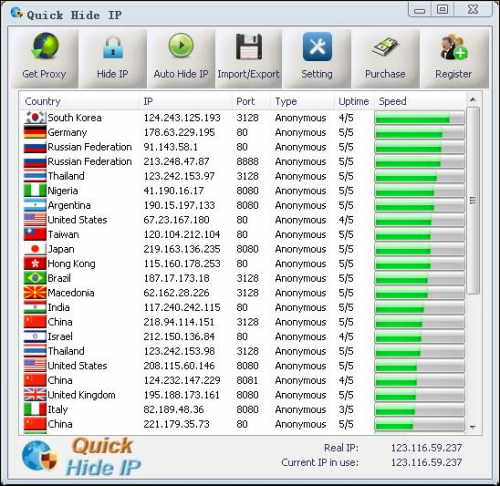Screen dimensions: 500x486
Task: Click IP 190.15.197.133
Action: tap(179, 205)
